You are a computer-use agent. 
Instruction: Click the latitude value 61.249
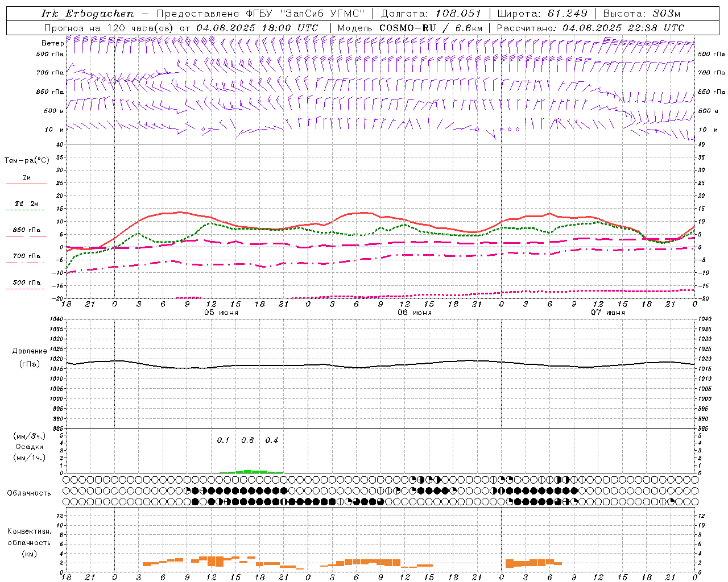pyautogui.click(x=568, y=14)
